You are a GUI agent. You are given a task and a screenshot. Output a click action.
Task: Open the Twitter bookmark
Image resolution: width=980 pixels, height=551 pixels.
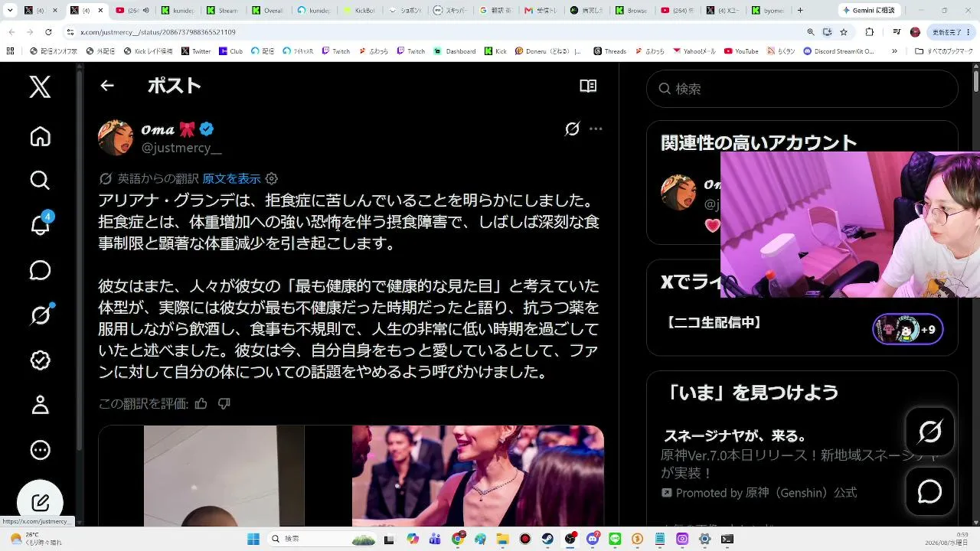(196, 51)
